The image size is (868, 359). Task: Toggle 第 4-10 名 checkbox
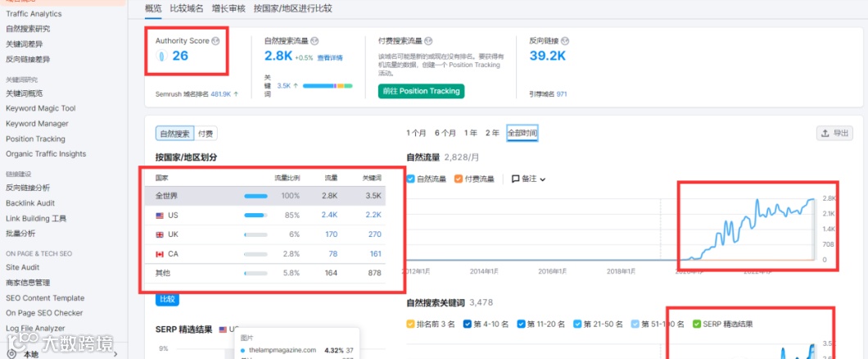467,324
